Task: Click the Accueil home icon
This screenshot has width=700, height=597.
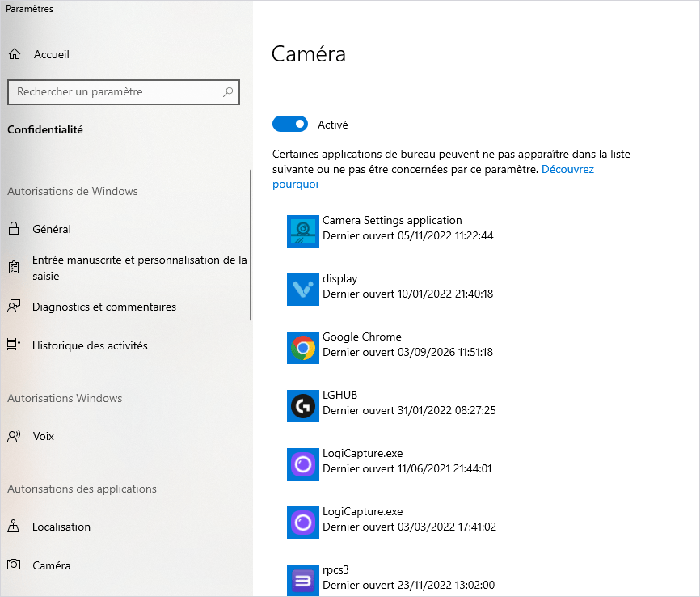Action: (x=15, y=54)
